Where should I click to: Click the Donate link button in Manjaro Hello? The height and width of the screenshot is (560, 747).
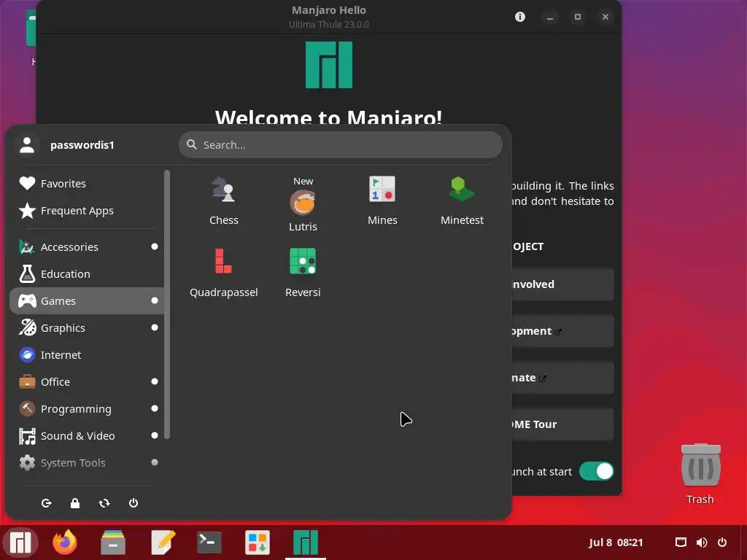(x=562, y=378)
